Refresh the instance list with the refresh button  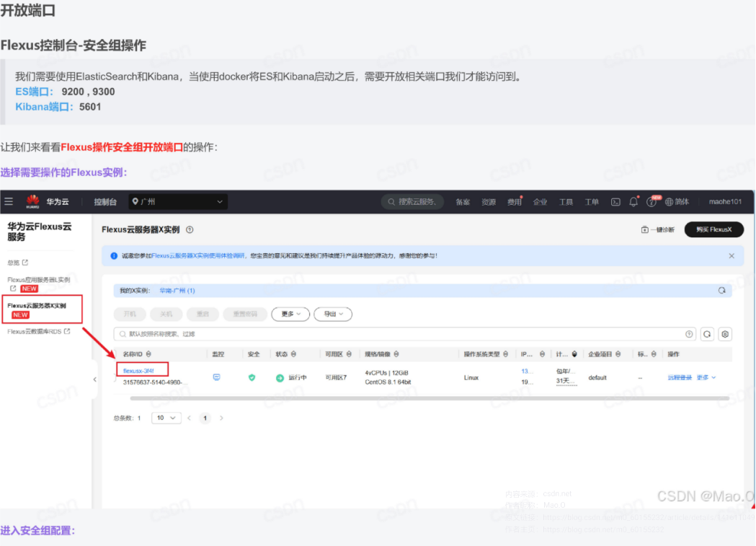coord(707,334)
